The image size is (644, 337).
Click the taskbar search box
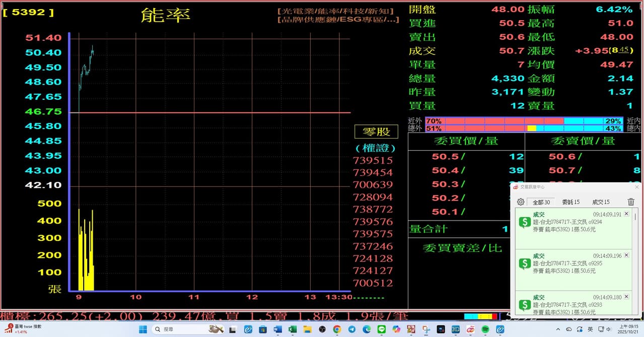pos(188,329)
